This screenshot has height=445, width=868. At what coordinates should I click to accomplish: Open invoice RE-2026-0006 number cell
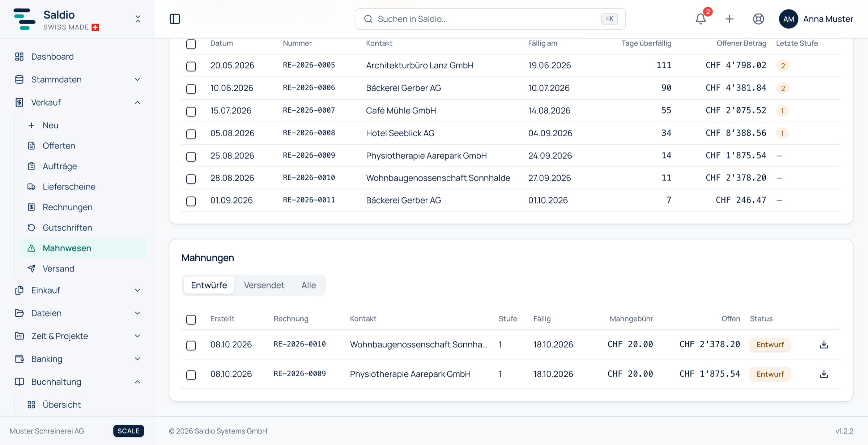pos(309,88)
